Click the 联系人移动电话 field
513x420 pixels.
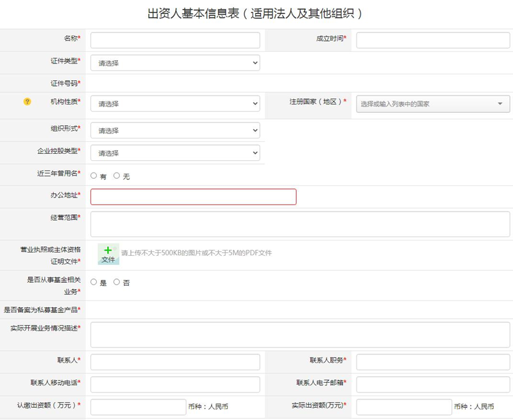click(x=175, y=385)
